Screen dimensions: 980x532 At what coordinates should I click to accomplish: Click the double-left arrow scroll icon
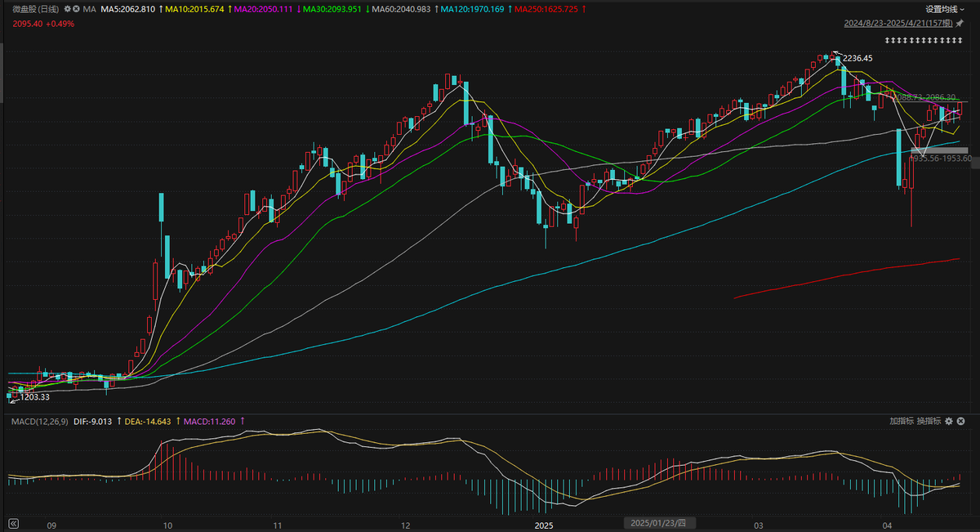click(13, 522)
